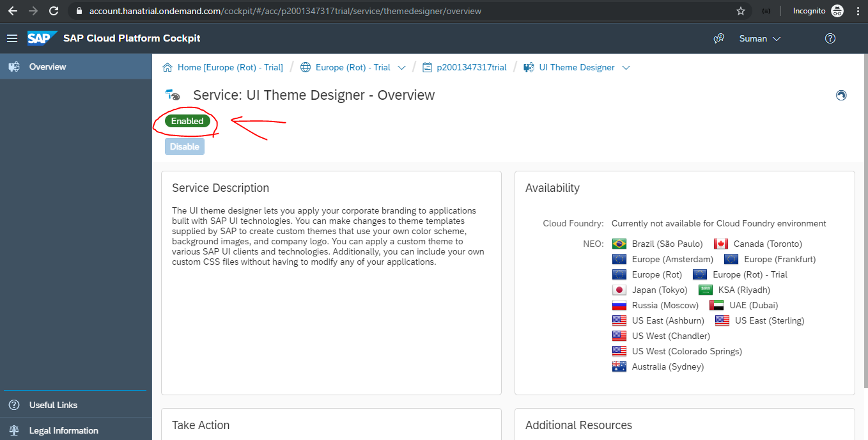The height and width of the screenshot is (440, 868).
Task: Open Chrome three-dot menu
Action: coord(858,11)
